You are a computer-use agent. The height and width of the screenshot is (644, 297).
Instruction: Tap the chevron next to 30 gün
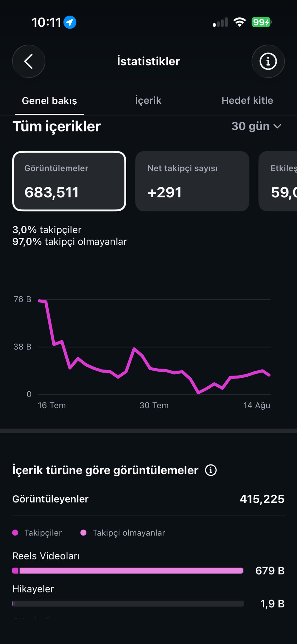277,126
